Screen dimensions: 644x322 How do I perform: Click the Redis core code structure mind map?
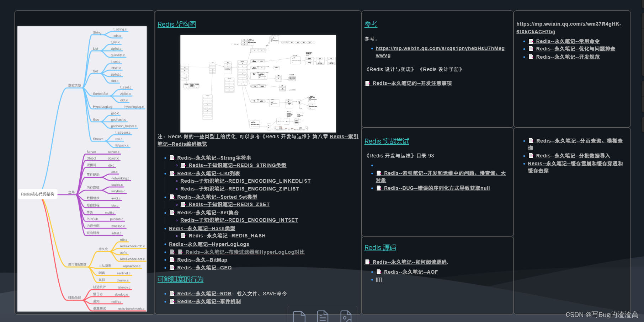tap(82, 169)
